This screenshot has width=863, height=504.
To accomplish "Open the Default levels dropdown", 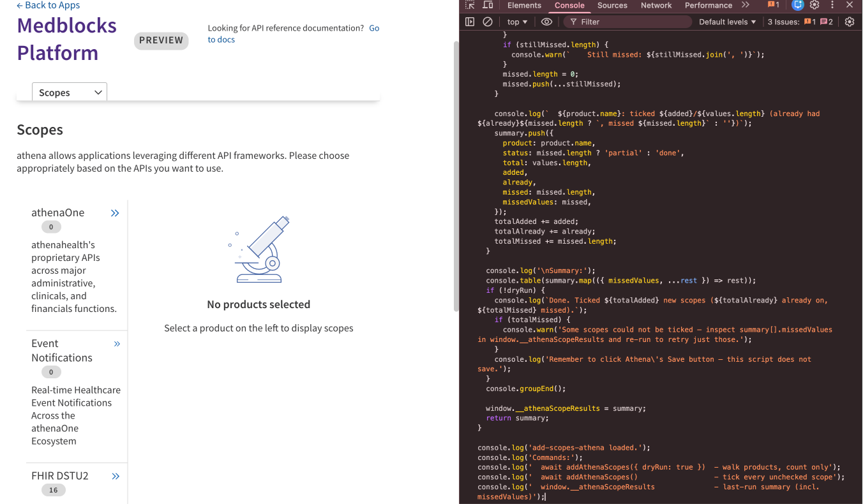I will (727, 22).
